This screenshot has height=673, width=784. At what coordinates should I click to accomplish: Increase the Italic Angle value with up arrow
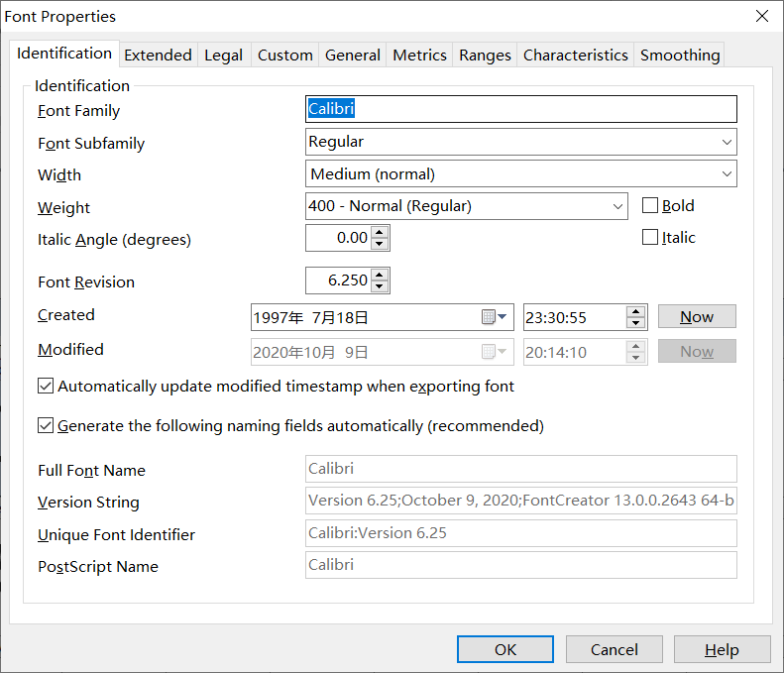pos(380,232)
